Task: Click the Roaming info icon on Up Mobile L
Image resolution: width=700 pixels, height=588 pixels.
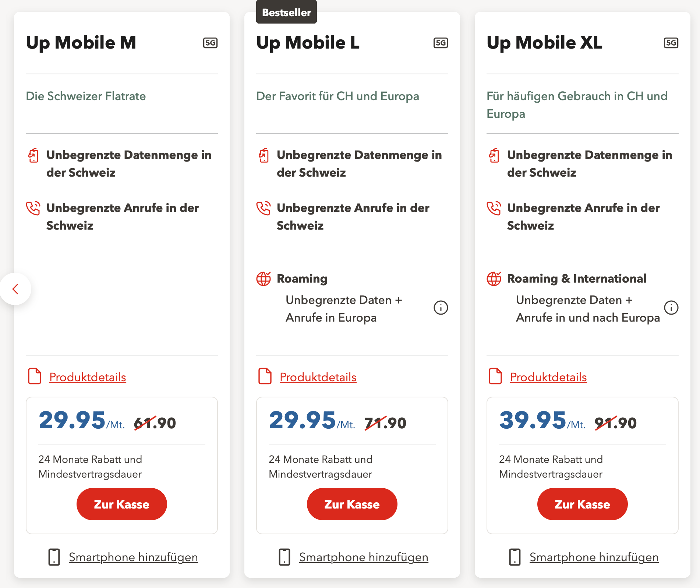Action: [441, 308]
